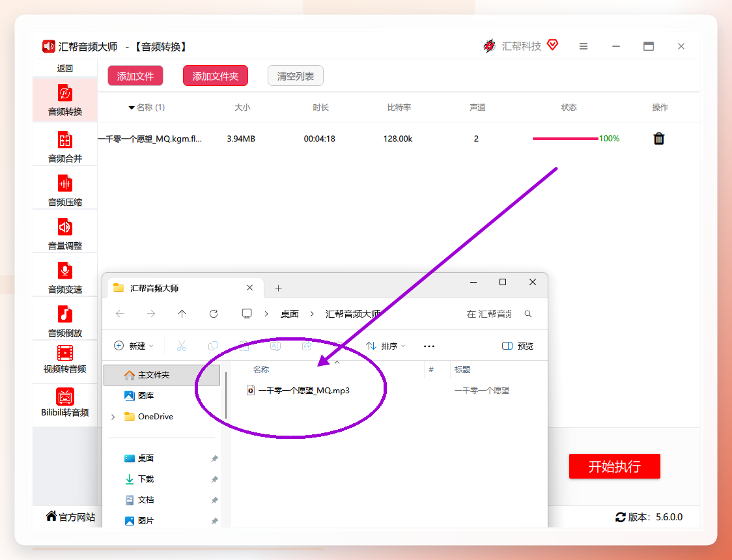Open the 排序 sort dropdown
732x560 pixels.
tap(386, 346)
